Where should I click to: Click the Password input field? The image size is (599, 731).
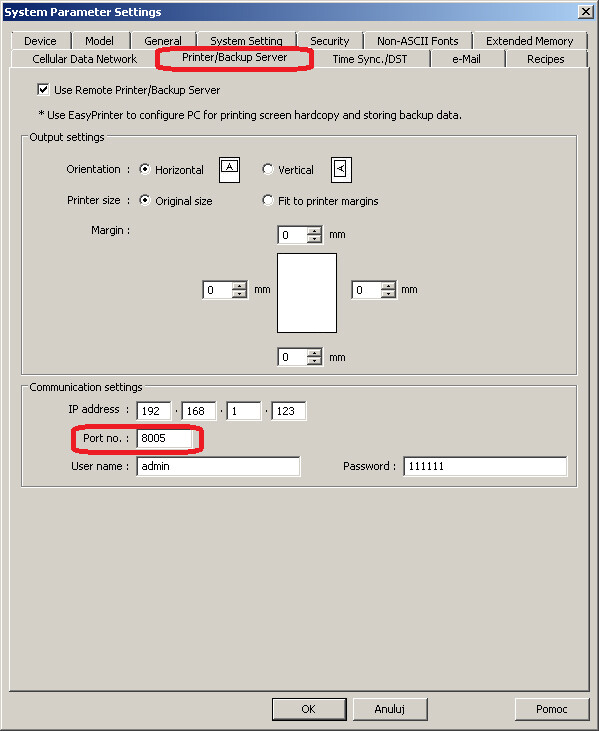485,466
